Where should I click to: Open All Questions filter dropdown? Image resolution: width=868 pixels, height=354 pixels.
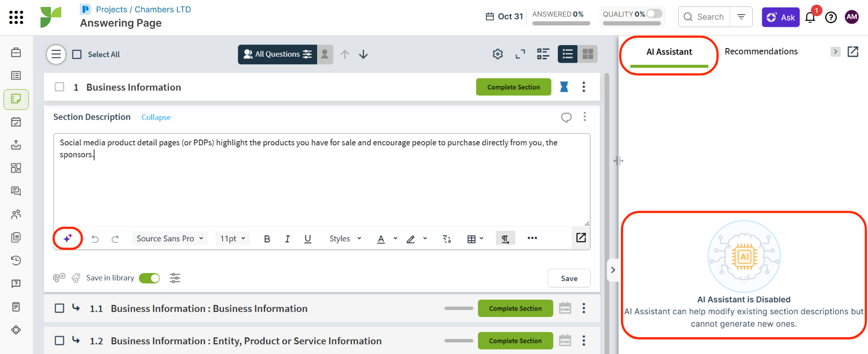pos(278,54)
